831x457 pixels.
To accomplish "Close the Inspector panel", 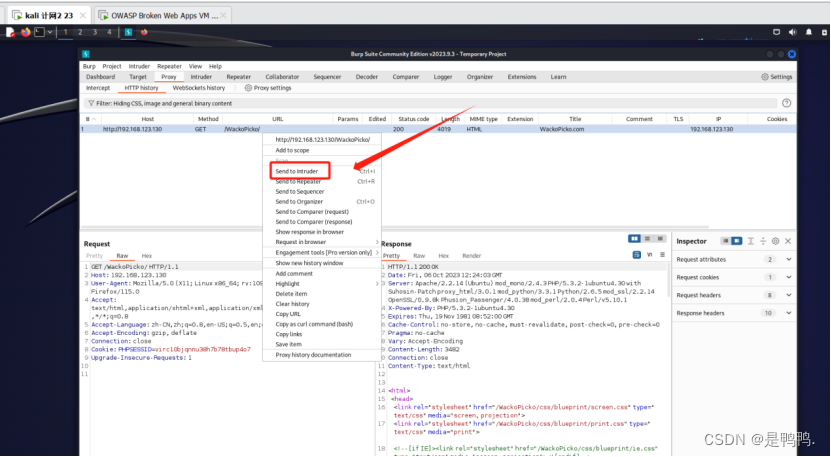I will pyautogui.click(x=788, y=241).
